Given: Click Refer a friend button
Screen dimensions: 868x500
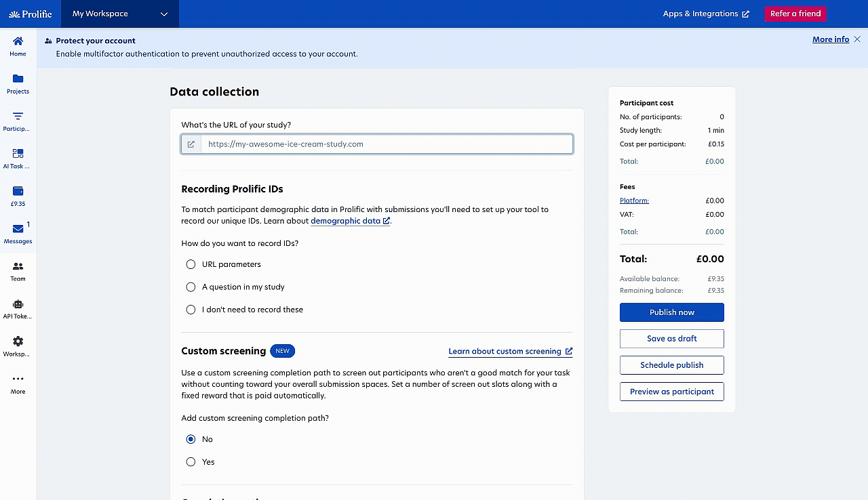Looking at the screenshot, I should coord(795,14).
